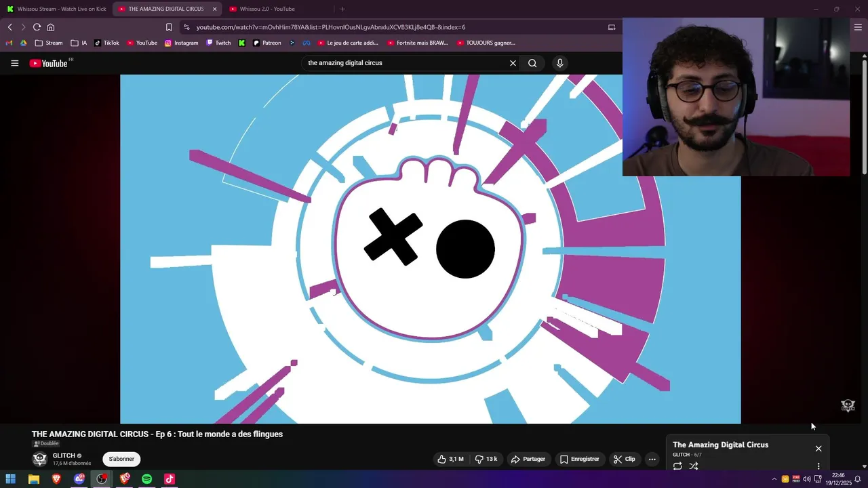The width and height of the screenshot is (868, 488).
Task: Start voice search with the microphone
Action: (x=559, y=63)
